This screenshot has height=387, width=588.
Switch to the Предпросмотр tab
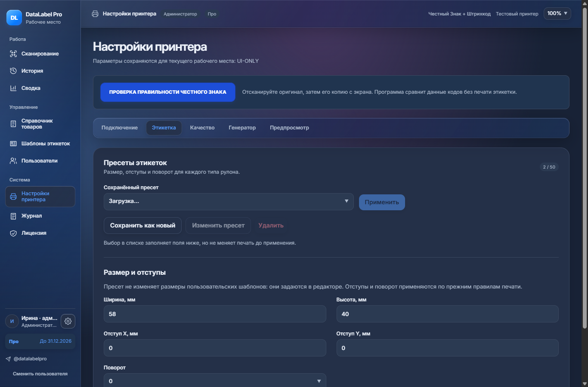[x=290, y=128]
